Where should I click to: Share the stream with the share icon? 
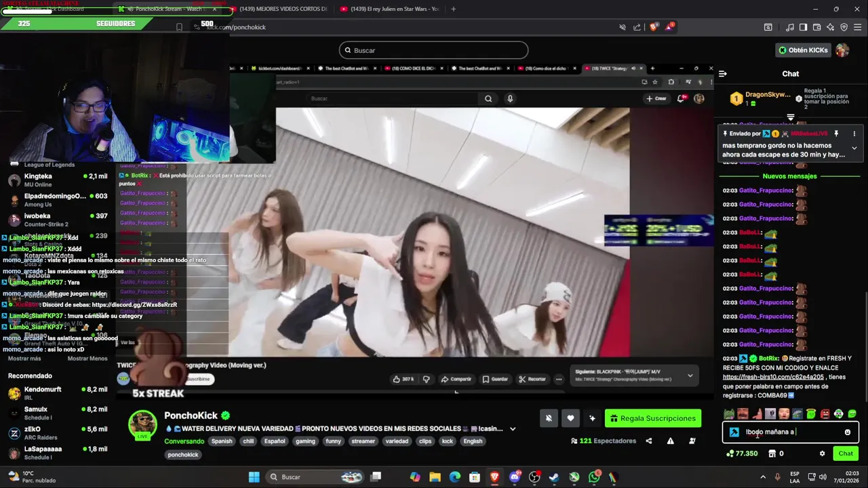click(x=649, y=441)
